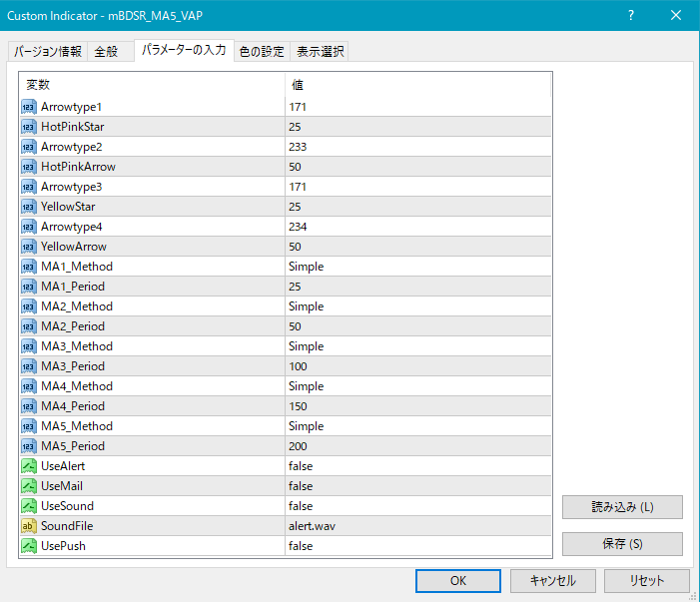This screenshot has width=700, height=602.
Task: Close the Custom Indicator dialog
Action: [x=676, y=16]
